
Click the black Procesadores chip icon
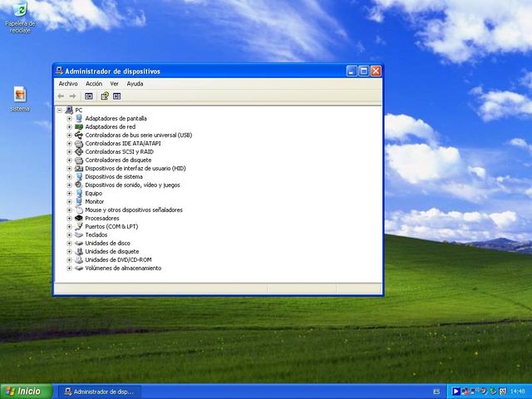point(79,218)
